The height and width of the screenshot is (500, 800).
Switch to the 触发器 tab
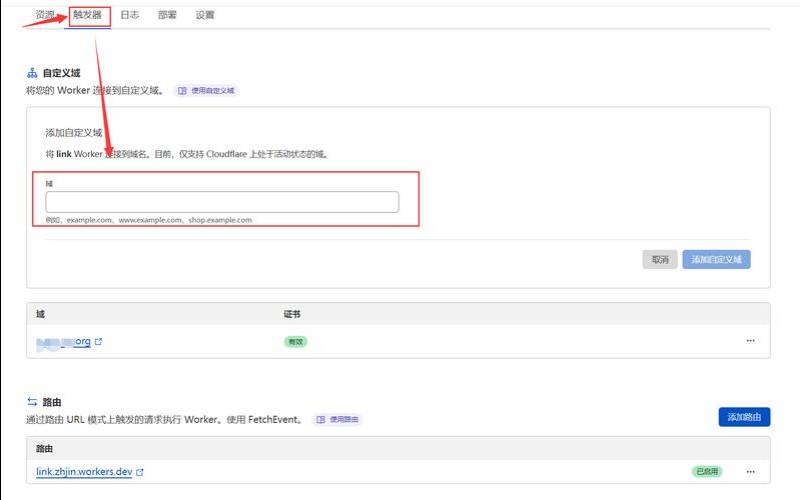(87, 15)
